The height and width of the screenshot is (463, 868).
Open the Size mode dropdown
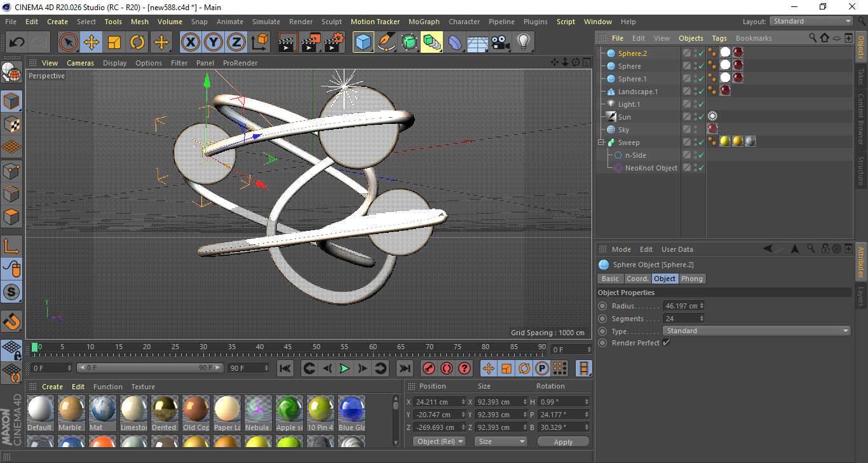tap(501, 441)
